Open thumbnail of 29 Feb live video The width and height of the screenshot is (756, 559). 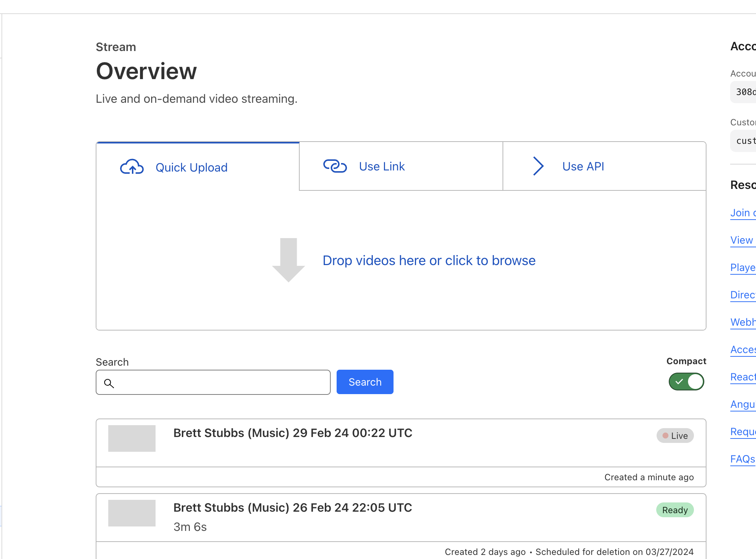(132, 438)
